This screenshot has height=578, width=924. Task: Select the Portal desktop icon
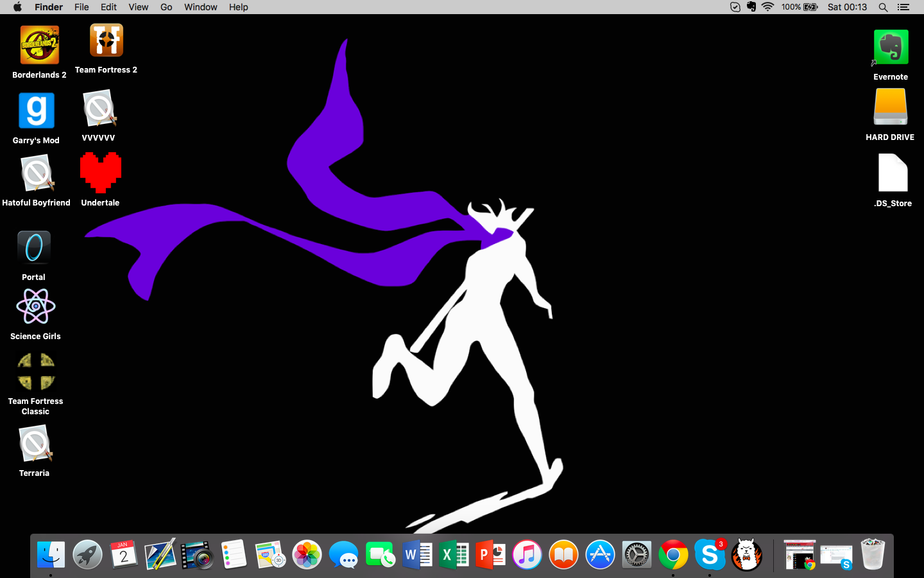tap(34, 248)
